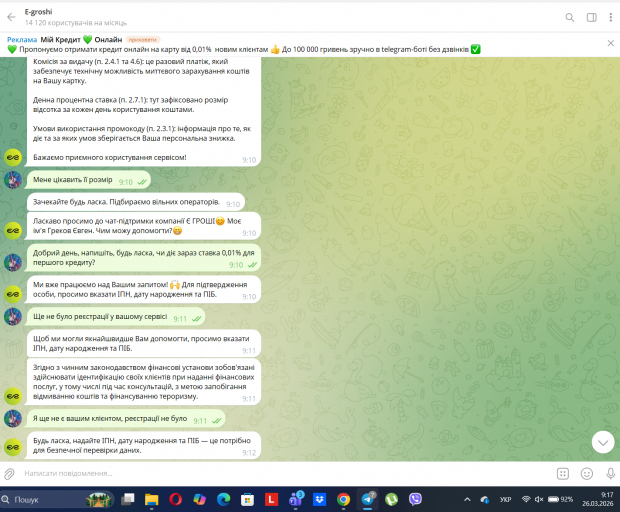This screenshot has width=620, height=512.
Task: Open the bot commands keyboard icon
Action: tap(563, 473)
